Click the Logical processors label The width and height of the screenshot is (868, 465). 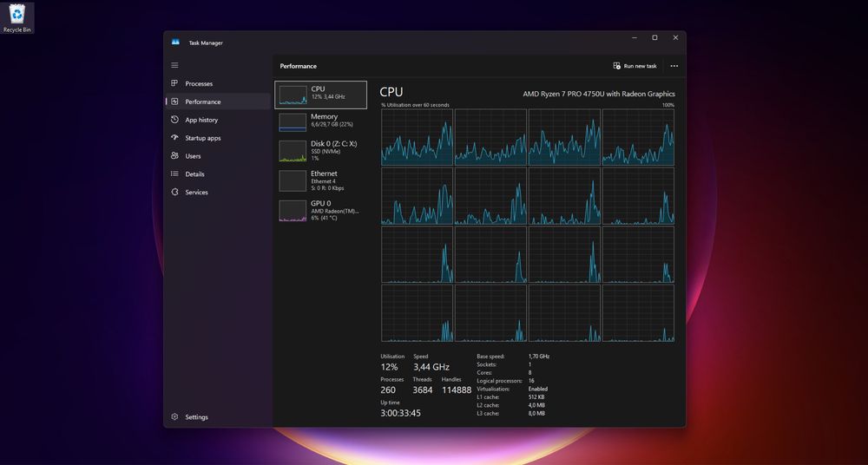click(x=499, y=381)
